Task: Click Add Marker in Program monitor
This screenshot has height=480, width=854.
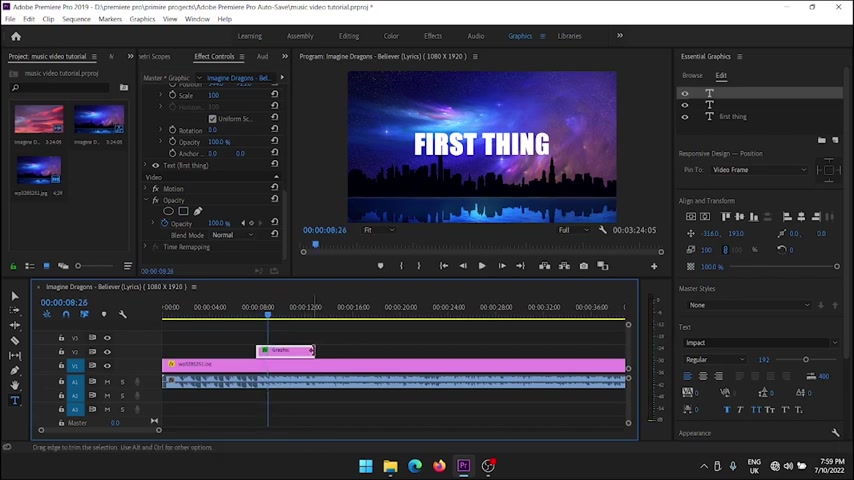Action: (380, 266)
